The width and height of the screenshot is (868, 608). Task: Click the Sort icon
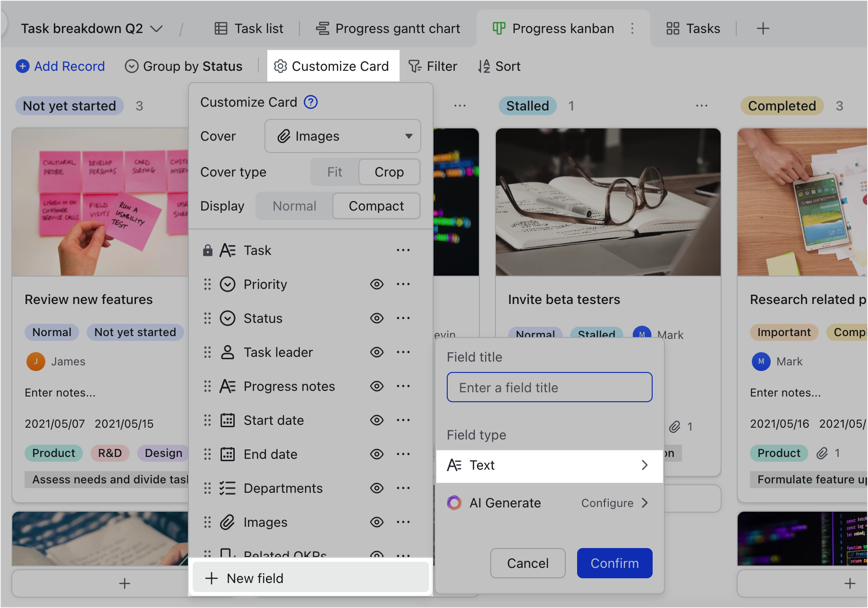[484, 66]
